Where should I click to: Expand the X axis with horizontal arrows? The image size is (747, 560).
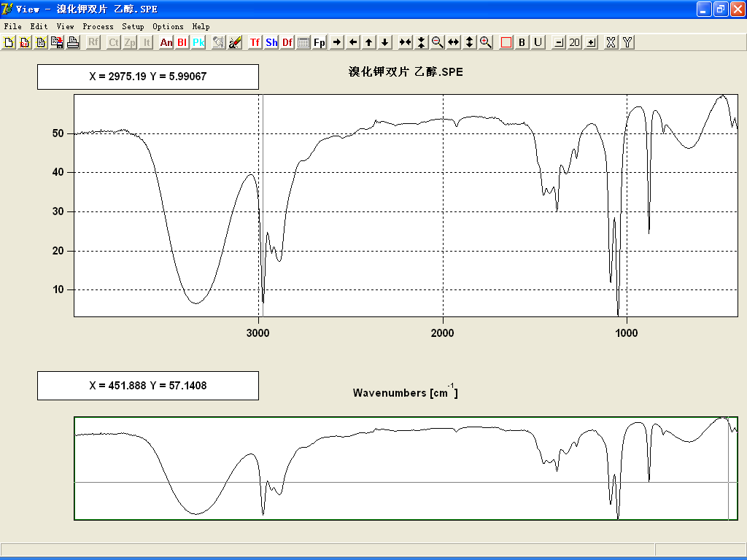click(454, 42)
